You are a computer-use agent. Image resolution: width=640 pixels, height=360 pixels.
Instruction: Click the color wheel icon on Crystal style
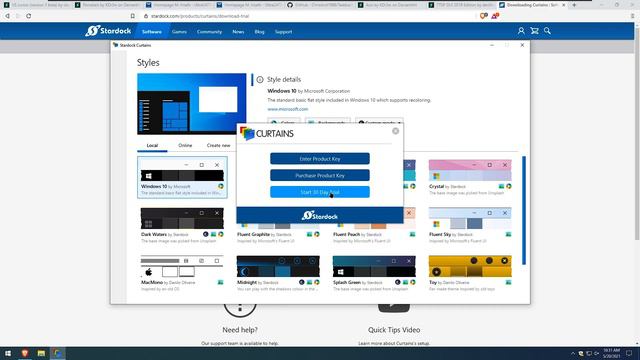[x=509, y=186]
